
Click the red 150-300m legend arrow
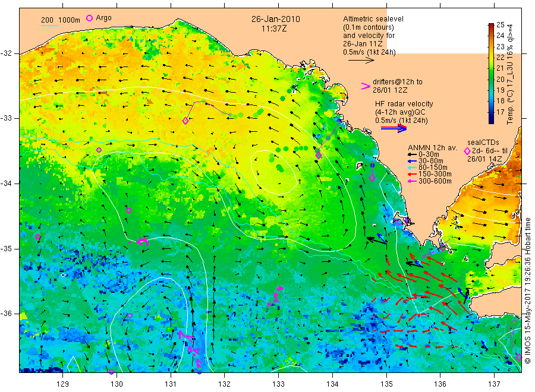click(412, 174)
